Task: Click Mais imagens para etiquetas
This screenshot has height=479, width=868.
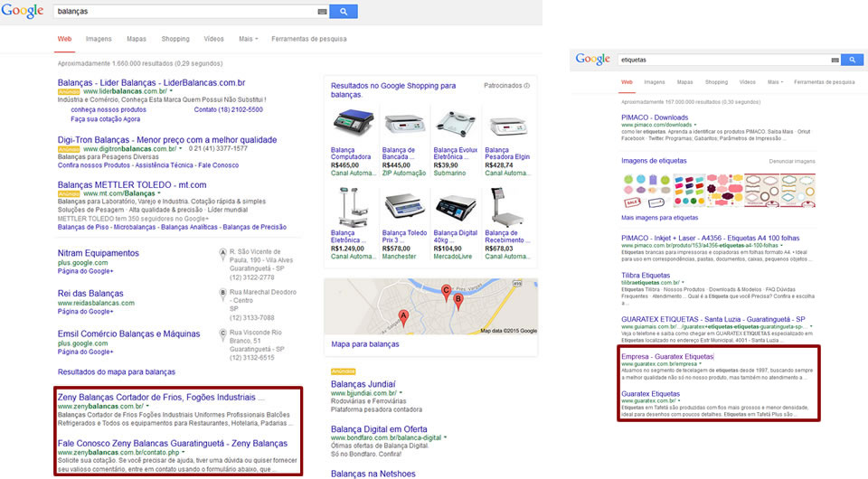Action: tap(659, 218)
